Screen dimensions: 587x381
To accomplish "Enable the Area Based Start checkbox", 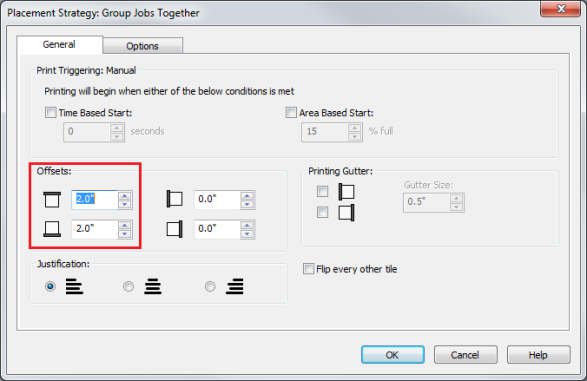I will point(291,112).
